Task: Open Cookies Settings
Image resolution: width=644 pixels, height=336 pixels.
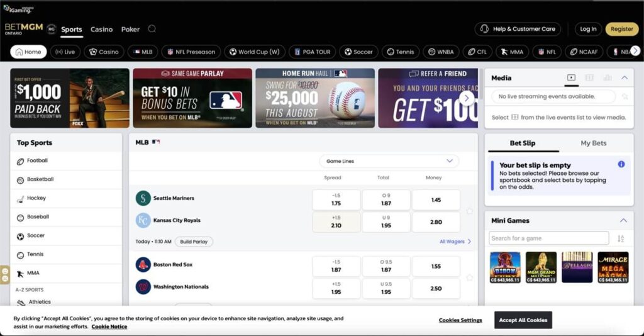Action: click(x=460, y=320)
